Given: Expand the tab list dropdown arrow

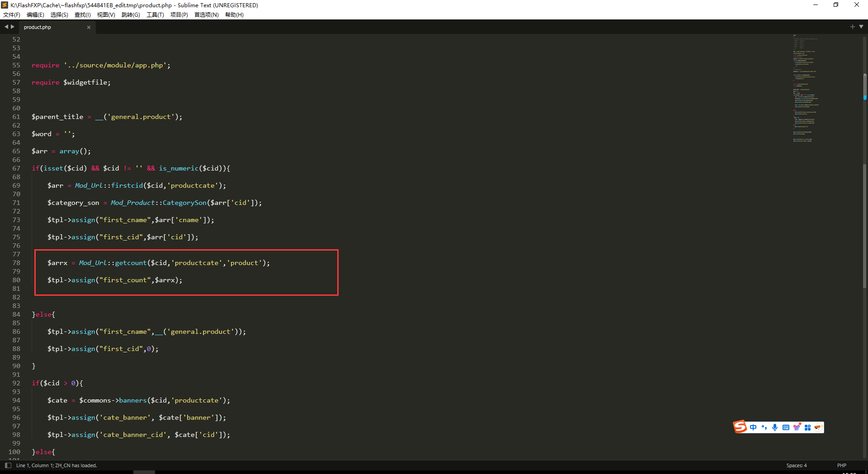Looking at the screenshot, I should 861,27.
